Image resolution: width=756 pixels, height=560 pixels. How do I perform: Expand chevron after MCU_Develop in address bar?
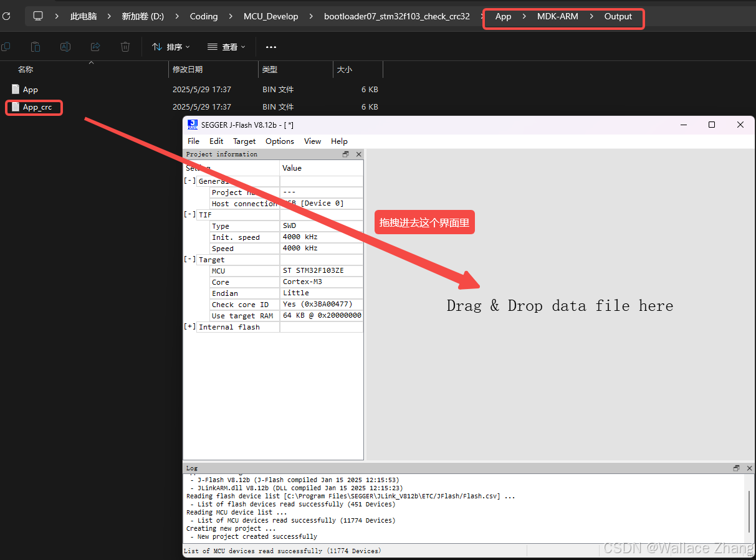(311, 16)
